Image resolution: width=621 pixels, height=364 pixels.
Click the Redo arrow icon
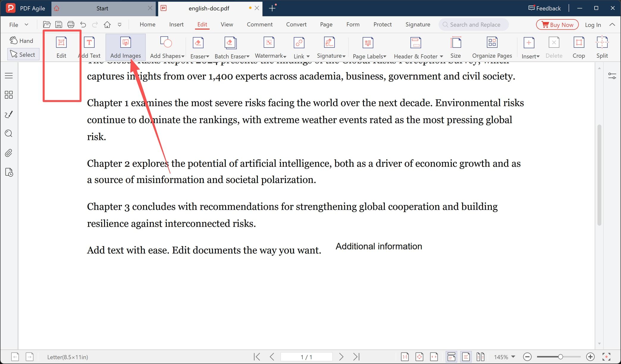point(95,25)
